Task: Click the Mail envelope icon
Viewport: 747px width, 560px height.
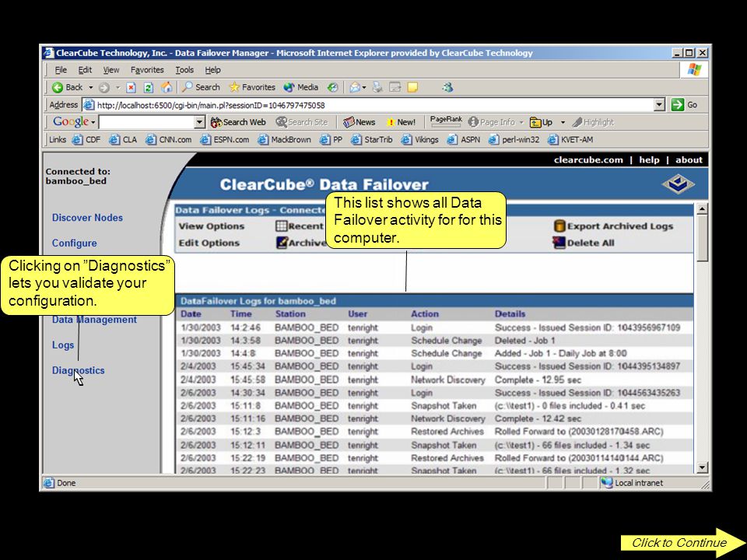Action: (355, 87)
